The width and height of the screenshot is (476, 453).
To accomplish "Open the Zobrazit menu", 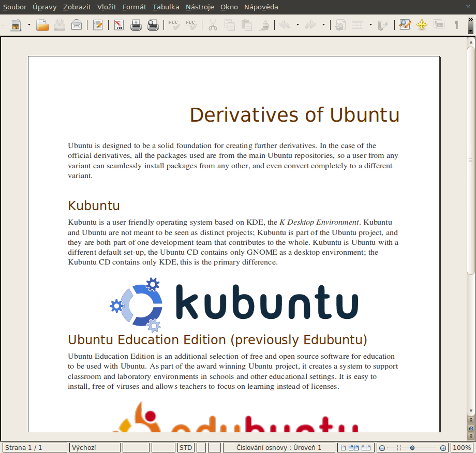I will click(77, 7).
